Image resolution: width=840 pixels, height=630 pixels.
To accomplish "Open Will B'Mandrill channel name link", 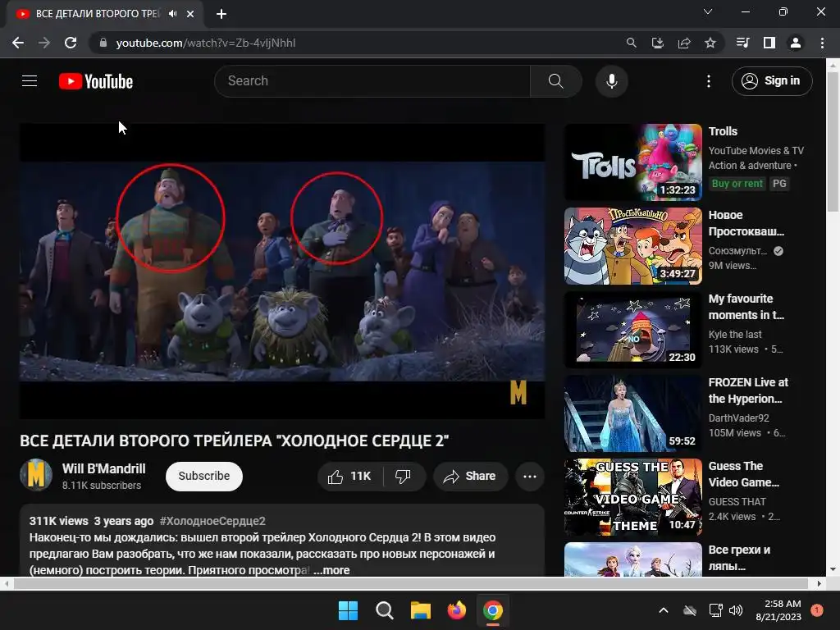I will coord(104,468).
